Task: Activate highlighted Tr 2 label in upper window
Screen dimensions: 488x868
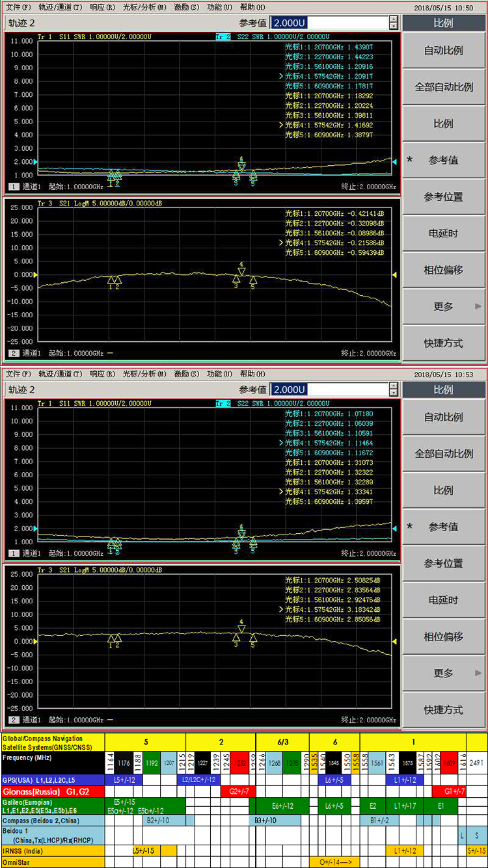Action: click(x=219, y=37)
